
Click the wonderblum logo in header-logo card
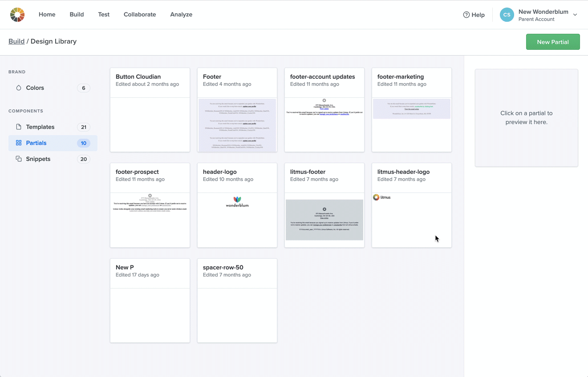237,202
